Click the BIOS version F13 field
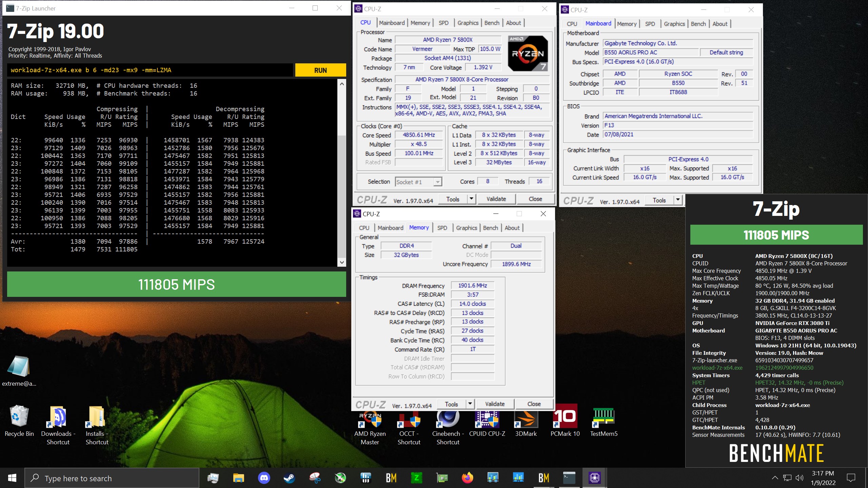This screenshot has height=488, width=868. 678,125
